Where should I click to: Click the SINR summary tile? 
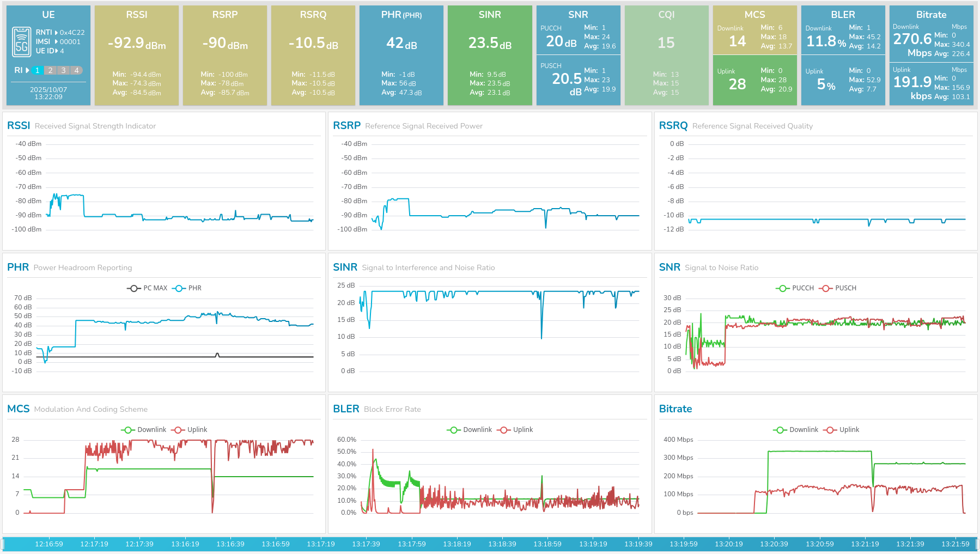490,56
